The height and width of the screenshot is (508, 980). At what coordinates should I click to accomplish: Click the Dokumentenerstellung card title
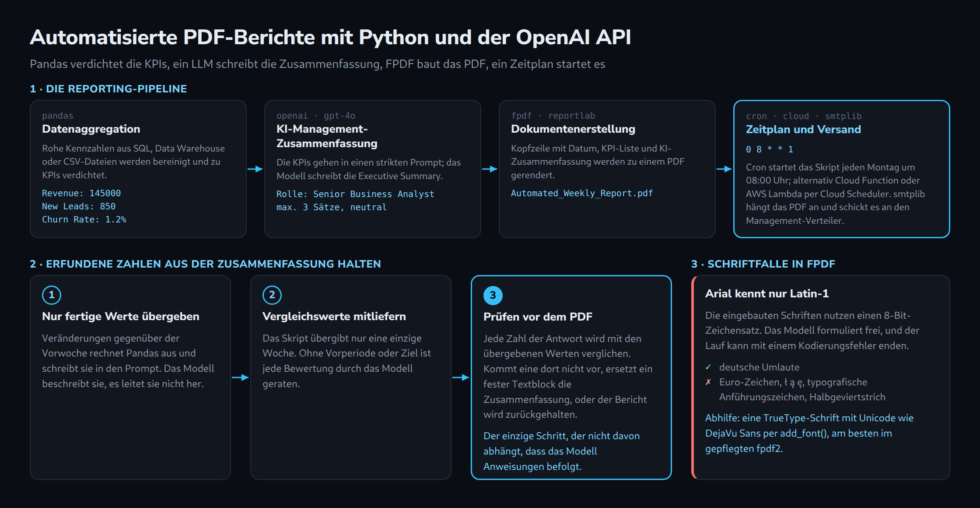point(573,129)
